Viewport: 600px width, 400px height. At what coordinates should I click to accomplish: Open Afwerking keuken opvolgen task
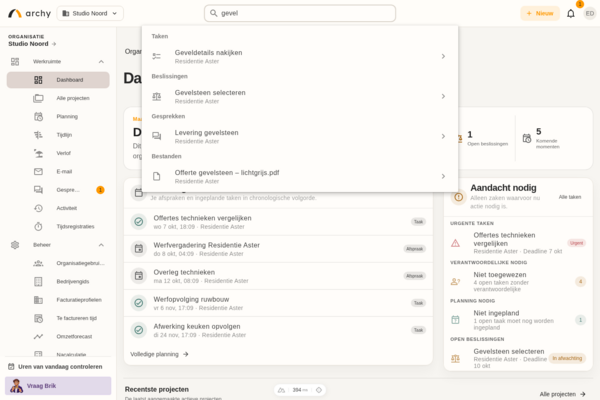[x=278, y=330]
